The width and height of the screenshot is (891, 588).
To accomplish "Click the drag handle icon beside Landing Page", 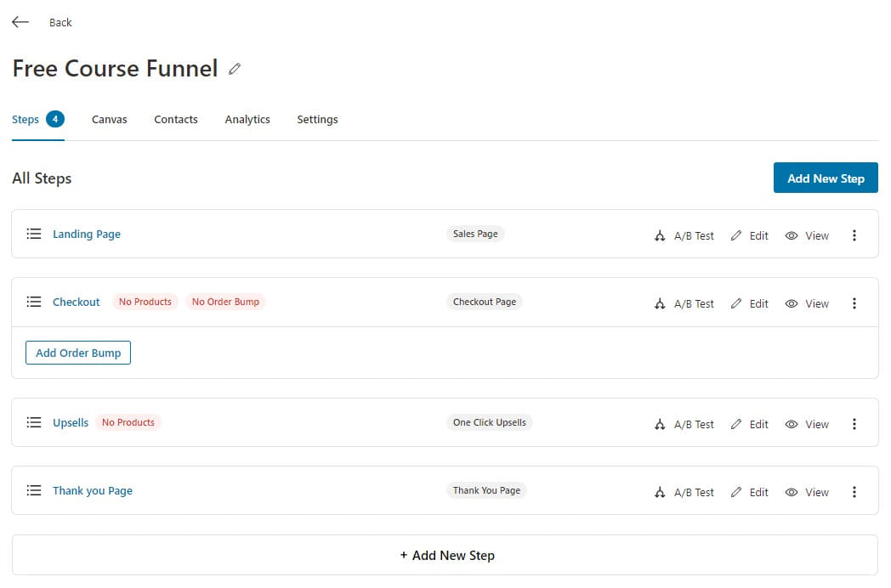I will click(33, 235).
